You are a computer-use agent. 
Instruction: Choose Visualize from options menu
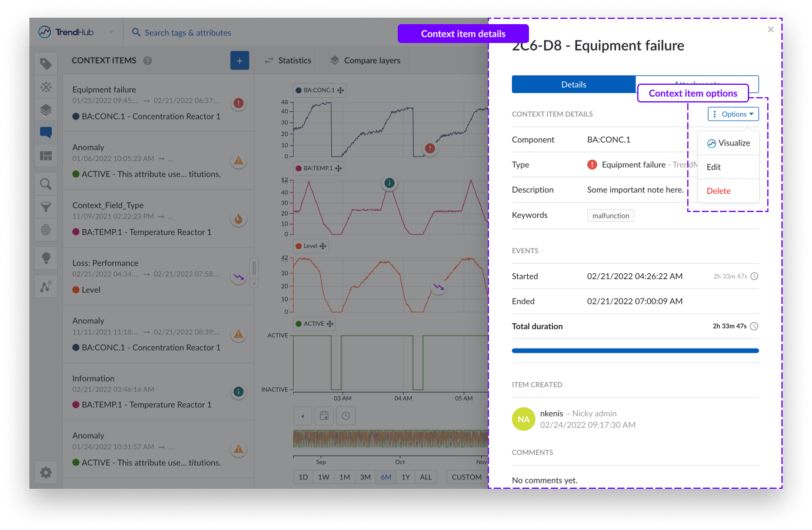728,143
